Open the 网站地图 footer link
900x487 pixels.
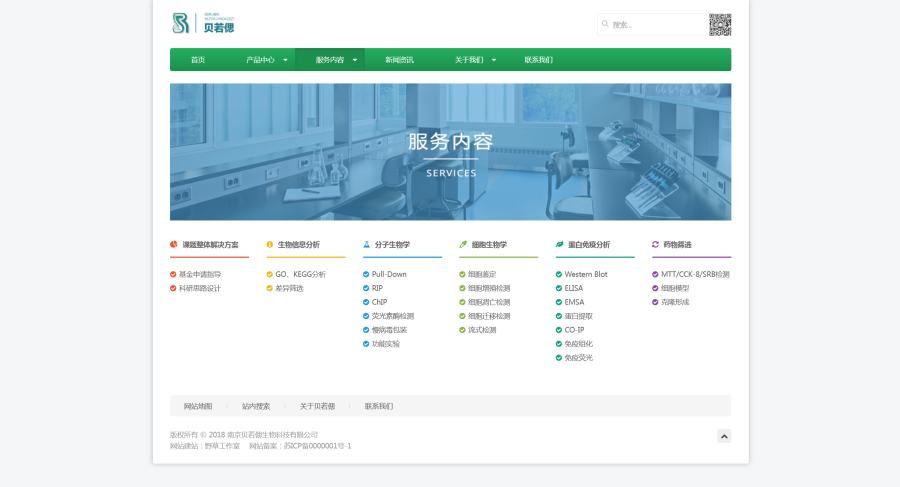198,406
